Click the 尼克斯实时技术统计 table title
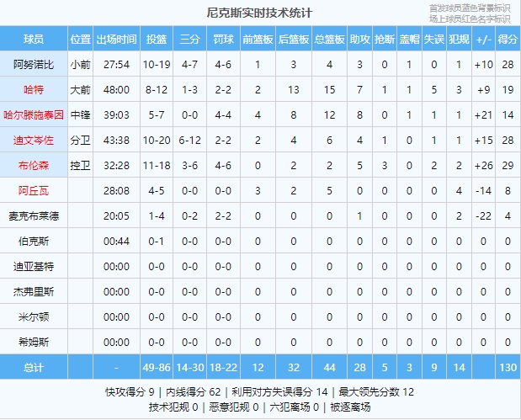521x420 pixels. pyautogui.click(x=260, y=13)
